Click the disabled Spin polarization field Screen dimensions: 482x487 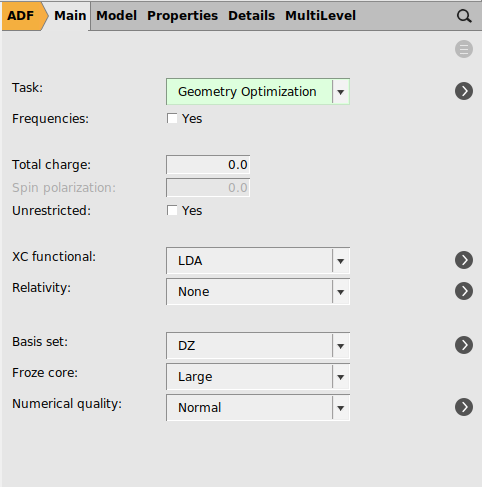pyautogui.click(x=208, y=188)
